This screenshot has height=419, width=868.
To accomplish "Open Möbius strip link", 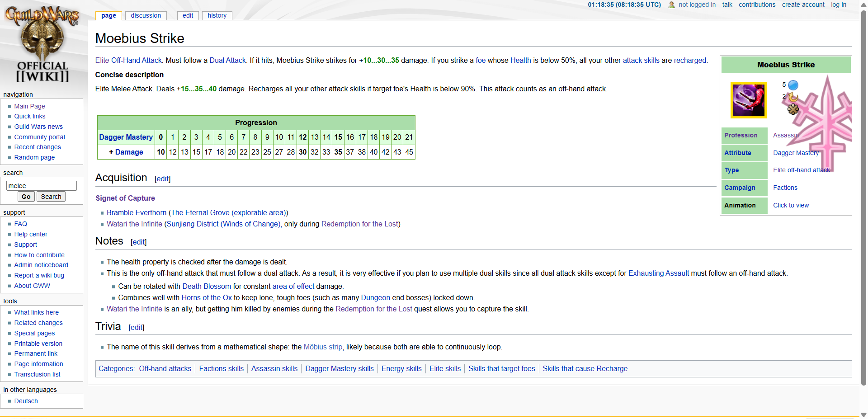I will [323, 347].
